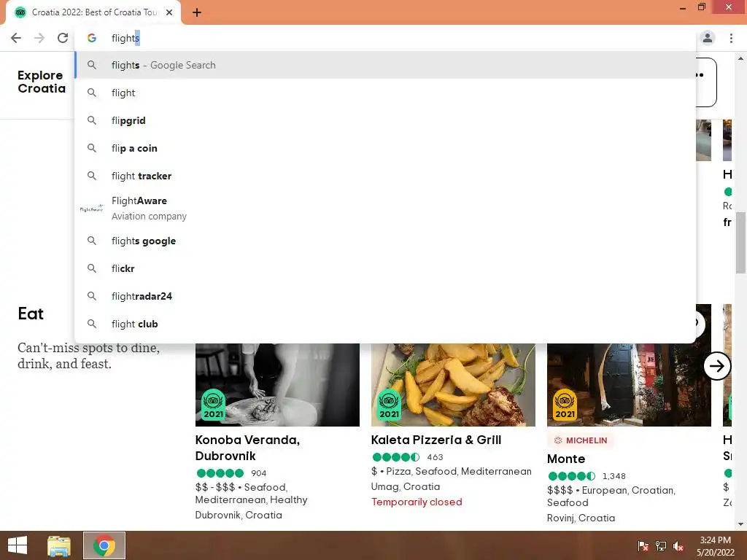The height and width of the screenshot is (560, 747).
Task: Go back with the browser back arrow
Action: 16,38
